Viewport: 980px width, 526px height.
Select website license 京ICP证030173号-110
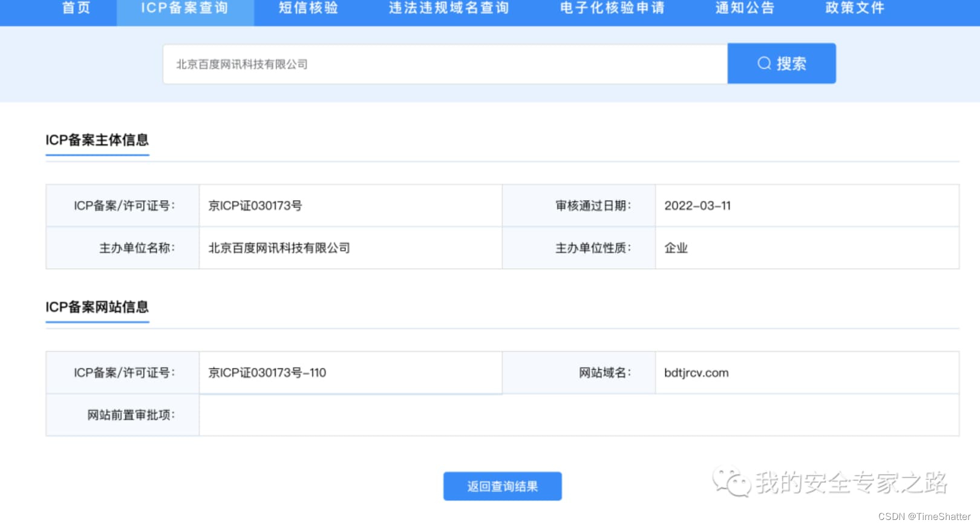pos(267,373)
